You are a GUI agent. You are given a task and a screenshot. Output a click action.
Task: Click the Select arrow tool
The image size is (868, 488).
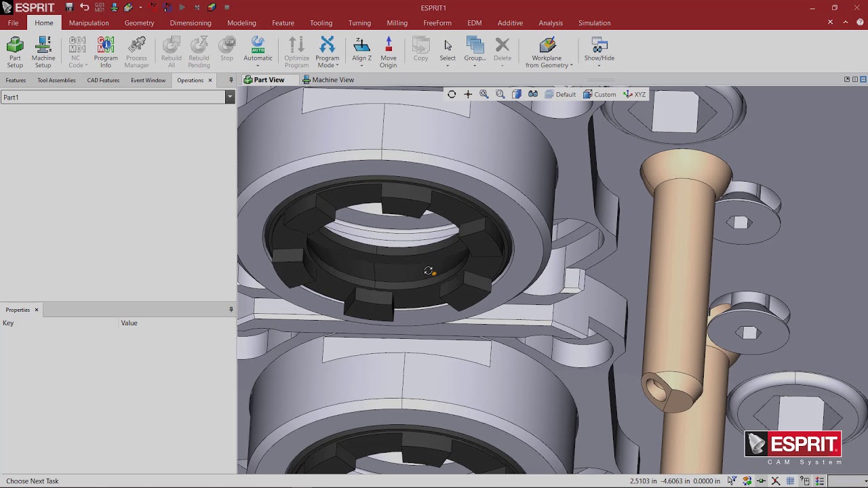click(x=448, y=45)
